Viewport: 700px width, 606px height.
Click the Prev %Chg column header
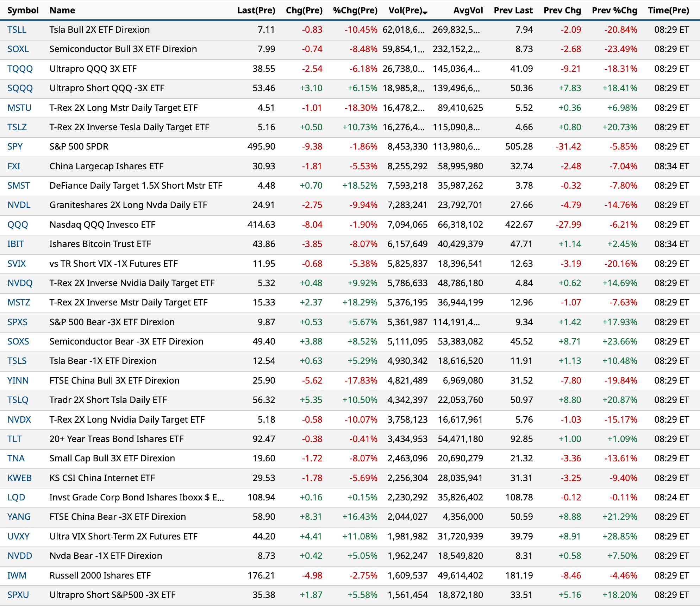[614, 10]
